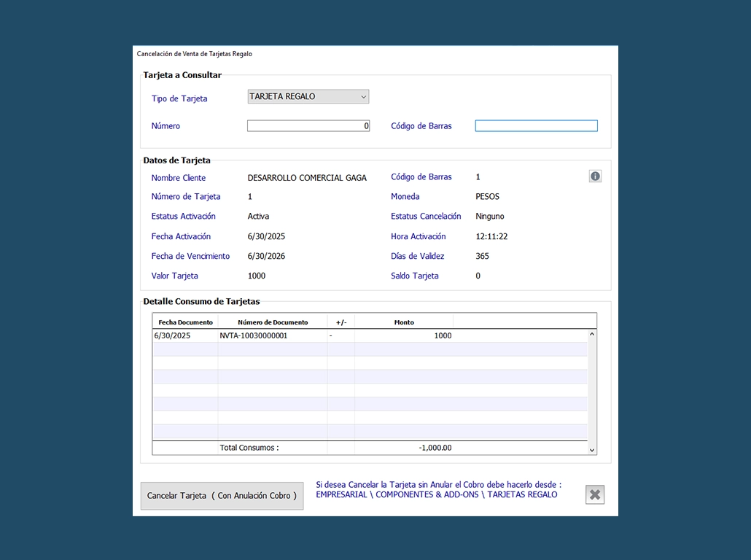
Task: Open the Tipo de Tarjeta dropdown
Action: tap(308, 96)
